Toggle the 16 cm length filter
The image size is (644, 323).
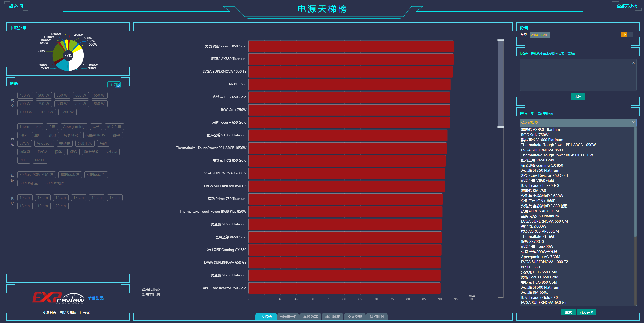97,198
